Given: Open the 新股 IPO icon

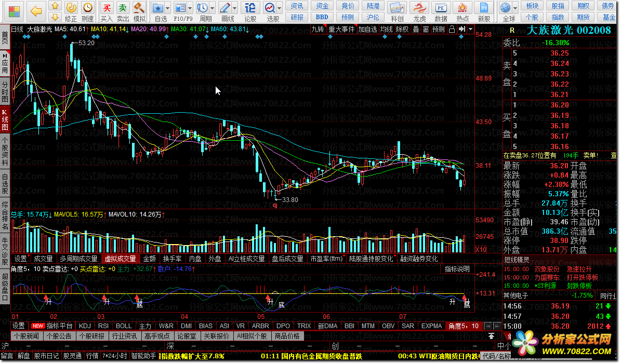Looking at the screenshot, I should [x=484, y=11].
